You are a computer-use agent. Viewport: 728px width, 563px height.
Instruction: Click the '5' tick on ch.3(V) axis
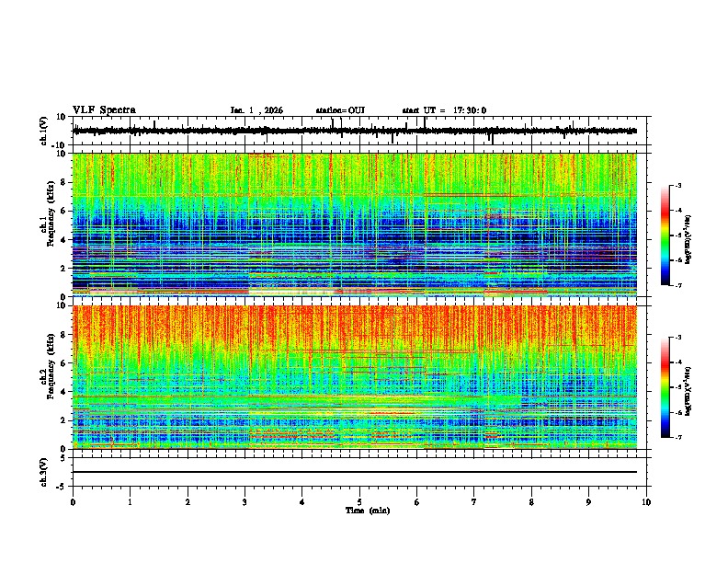click(63, 458)
